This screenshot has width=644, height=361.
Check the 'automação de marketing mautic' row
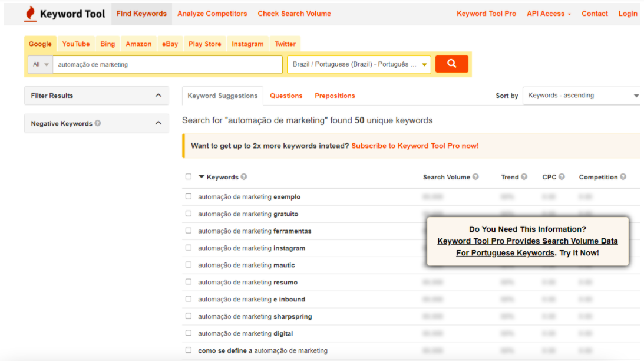[189, 265]
